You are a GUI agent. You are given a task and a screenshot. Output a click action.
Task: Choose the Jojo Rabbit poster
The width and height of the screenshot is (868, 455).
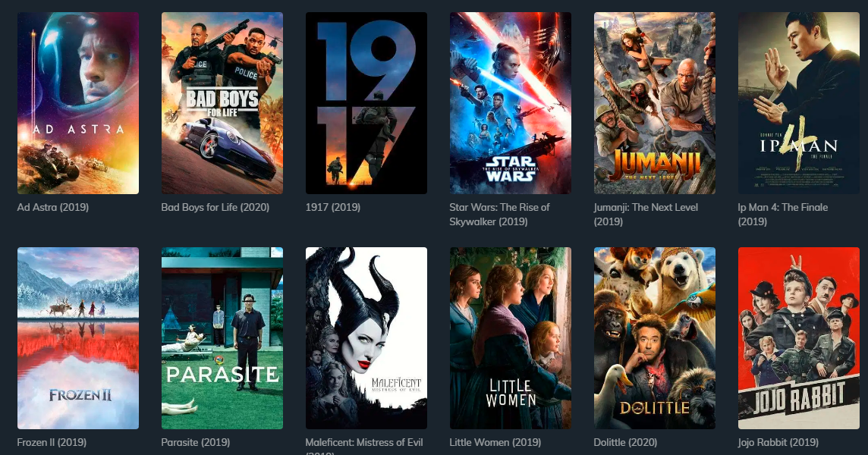(x=799, y=338)
